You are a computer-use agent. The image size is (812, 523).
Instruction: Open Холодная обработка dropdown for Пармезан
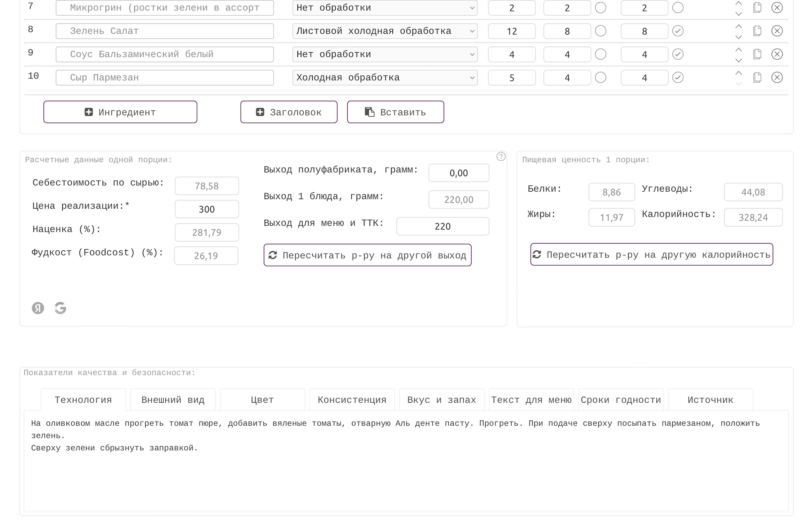pyautogui.click(x=385, y=77)
